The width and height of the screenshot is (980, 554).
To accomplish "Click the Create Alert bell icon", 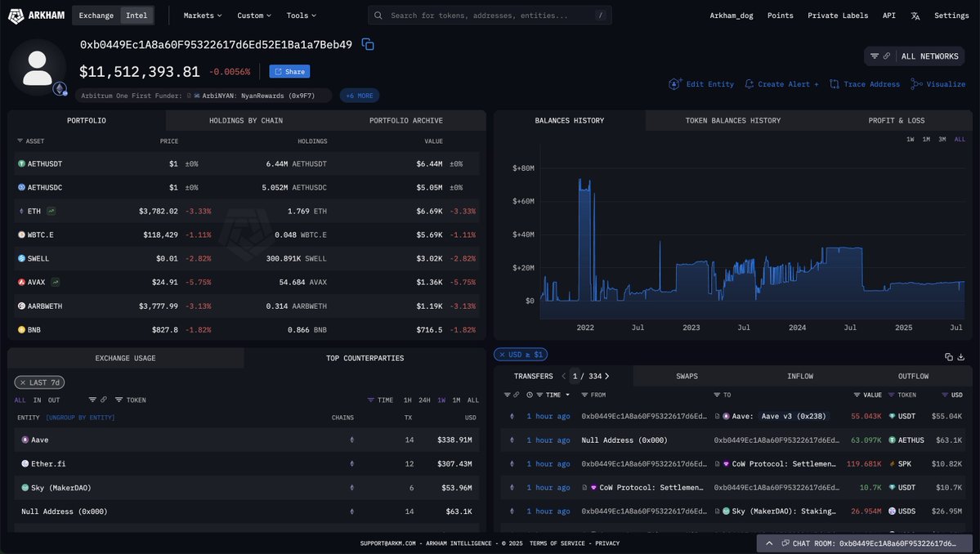I will click(749, 83).
